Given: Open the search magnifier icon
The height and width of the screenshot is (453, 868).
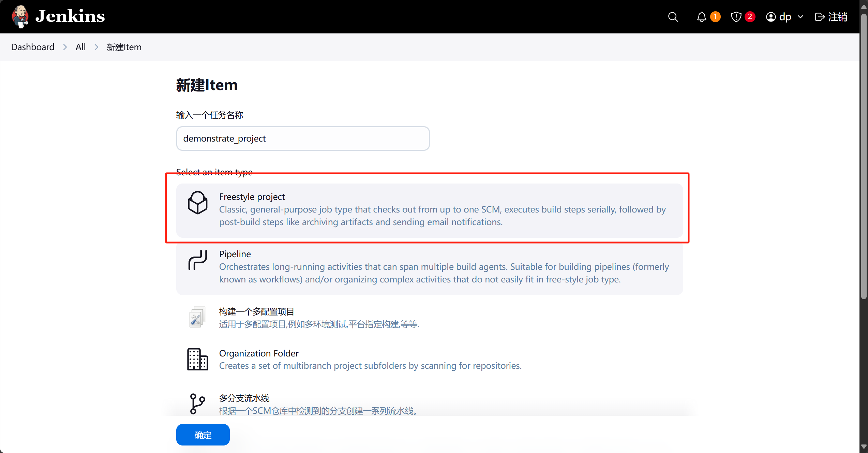Looking at the screenshot, I should pyautogui.click(x=673, y=17).
